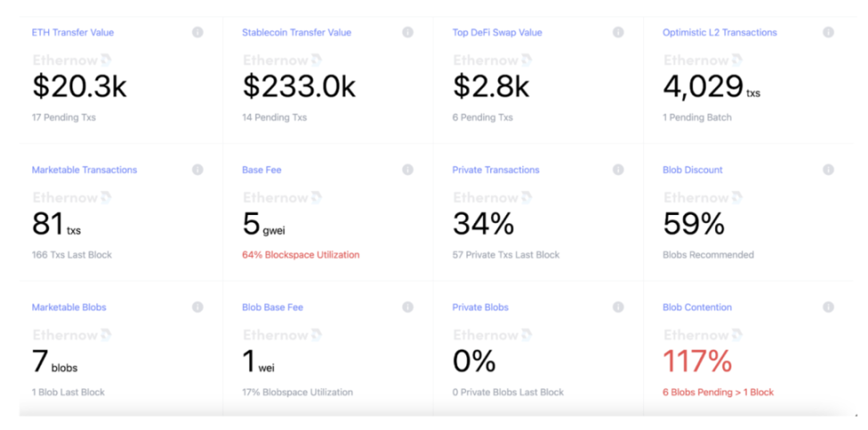Open the ETH Transfer Value title link

(72, 33)
